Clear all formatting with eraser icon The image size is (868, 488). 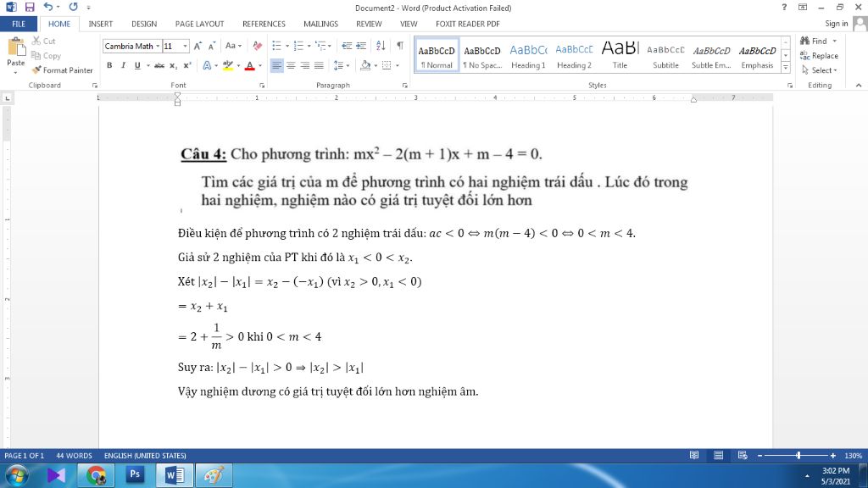coord(258,46)
